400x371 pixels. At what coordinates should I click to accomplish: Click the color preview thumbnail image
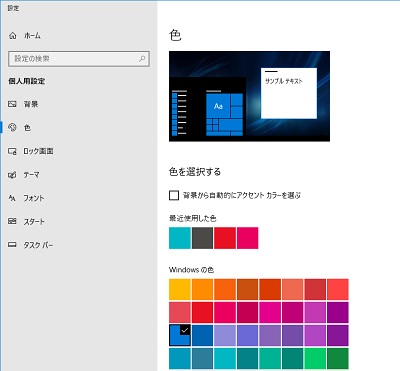[249, 96]
